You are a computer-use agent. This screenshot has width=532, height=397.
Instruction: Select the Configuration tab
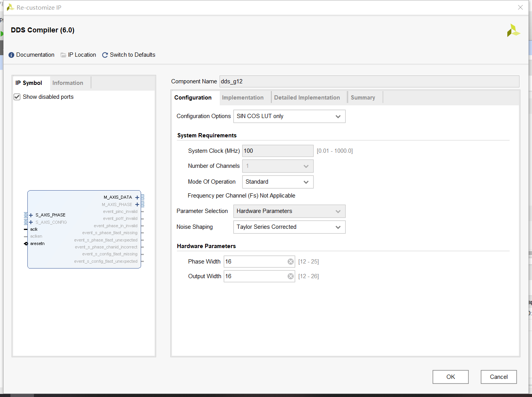pos(193,98)
